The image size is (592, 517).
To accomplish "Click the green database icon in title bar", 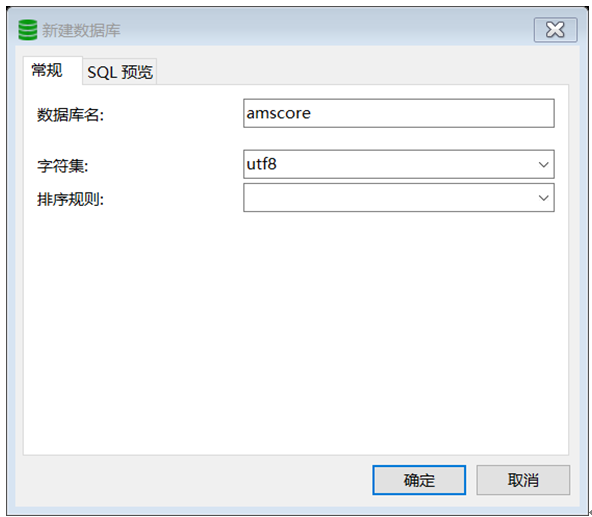I will pos(28,30).
